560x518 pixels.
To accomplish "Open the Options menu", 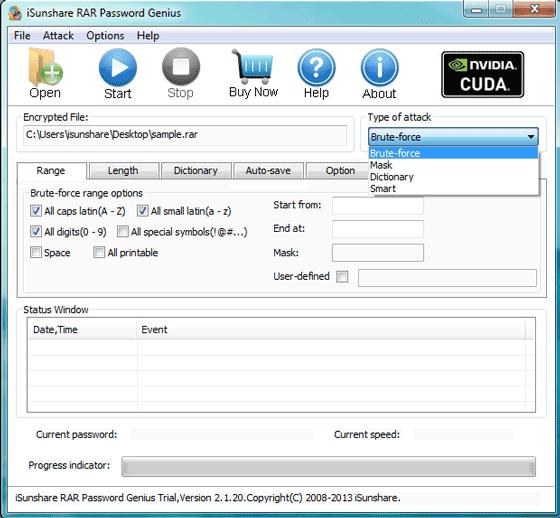I will pyautogui.click(x=105, y=36).
